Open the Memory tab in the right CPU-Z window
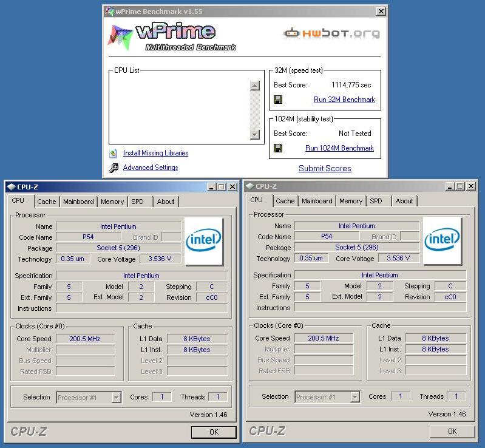 click(x=350, y=201)
